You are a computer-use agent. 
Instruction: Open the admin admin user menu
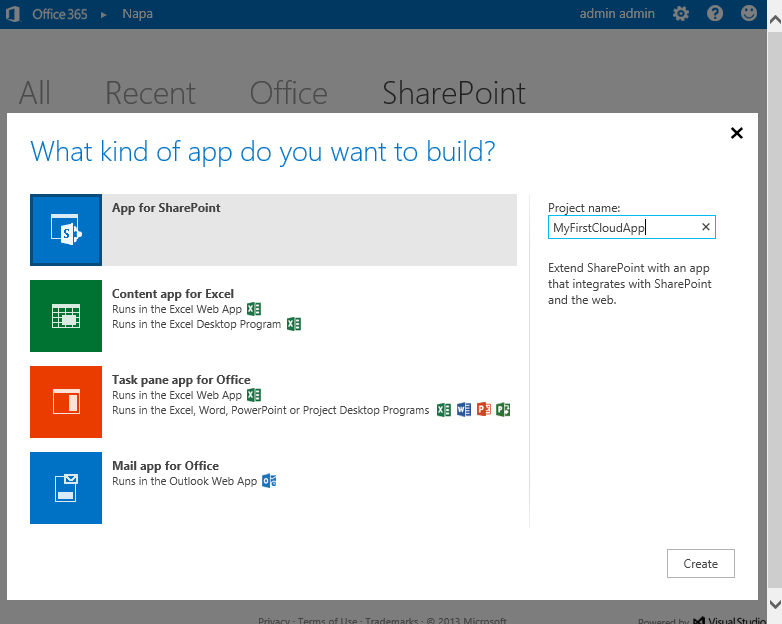[x=617, y=14]
